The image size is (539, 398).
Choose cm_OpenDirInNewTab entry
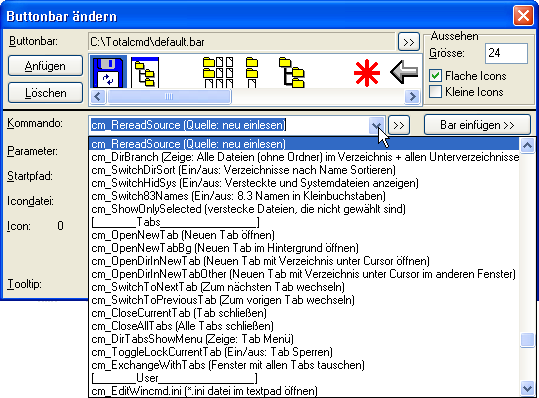[x=304, y=261]
